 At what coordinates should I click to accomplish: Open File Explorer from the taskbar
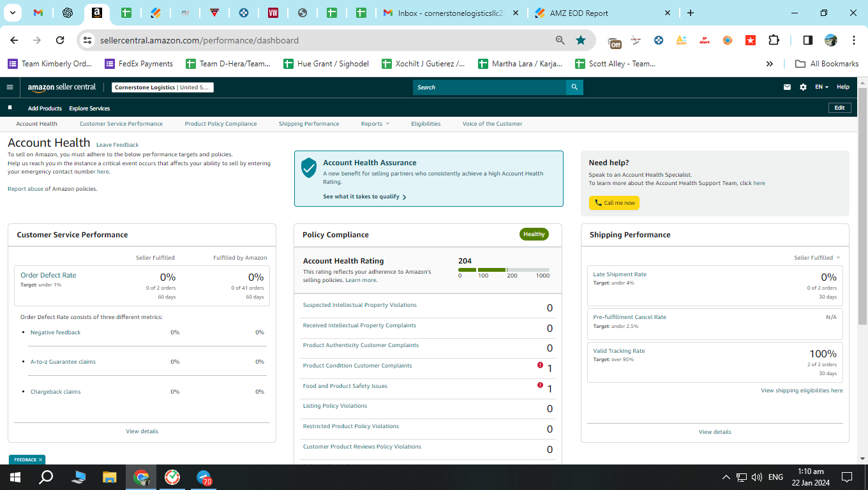click(x=110, y=477)
